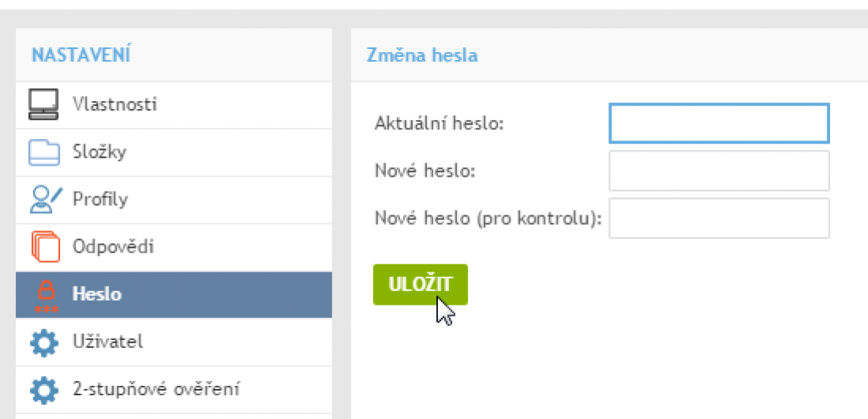Click the person icon beside Profily
Viewport: 868px width, 419px height.
point(44,199)
